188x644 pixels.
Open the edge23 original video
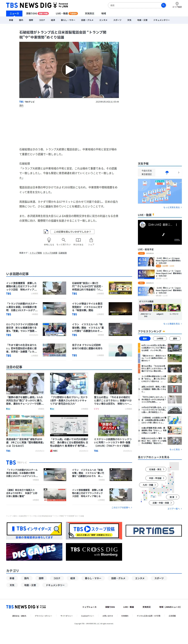coord(160,309)
